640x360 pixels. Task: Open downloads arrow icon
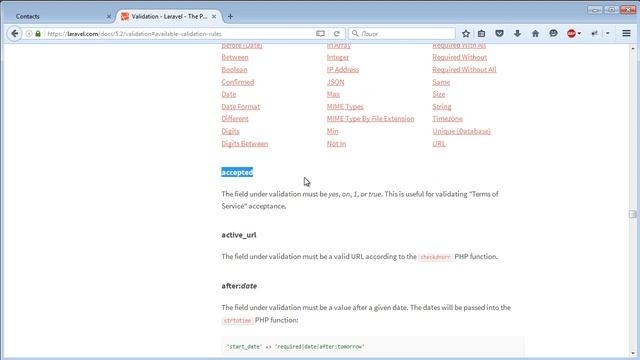click(x=517, y=33)
